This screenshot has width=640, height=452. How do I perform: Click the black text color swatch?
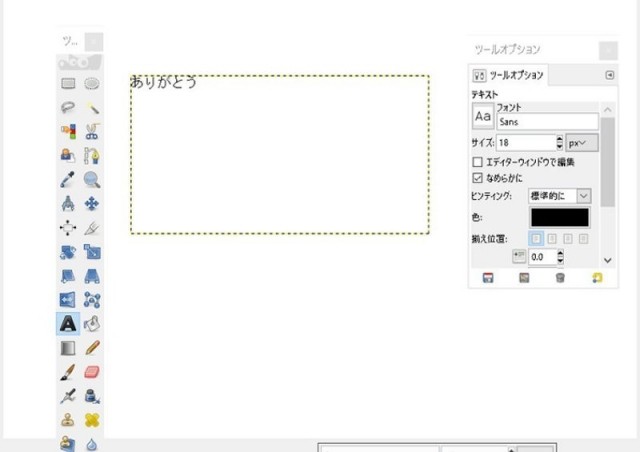[x=560, y=217]
